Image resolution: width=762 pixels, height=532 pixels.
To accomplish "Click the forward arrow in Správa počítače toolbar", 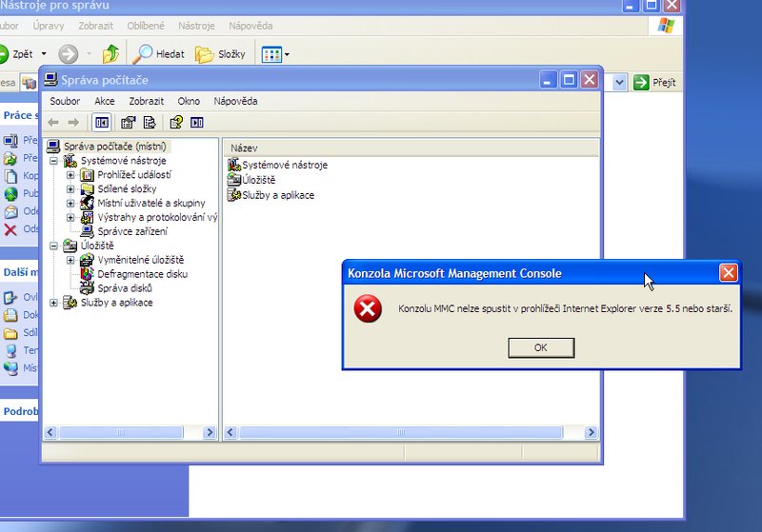I will pos(73,123).
